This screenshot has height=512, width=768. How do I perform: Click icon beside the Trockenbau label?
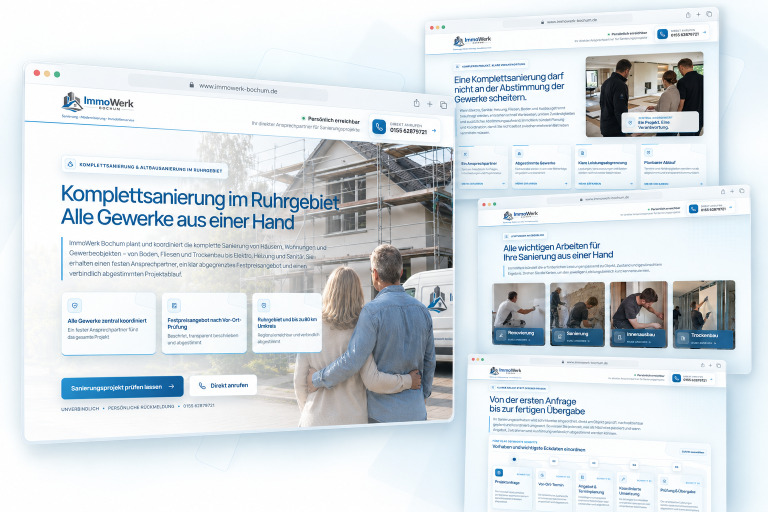tap(683, 338)
